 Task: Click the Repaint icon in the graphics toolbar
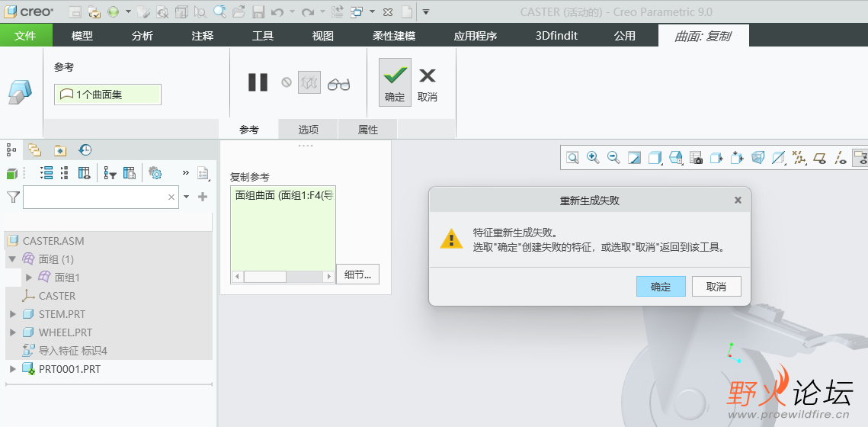pyautogui.click(x=634, y=159)
